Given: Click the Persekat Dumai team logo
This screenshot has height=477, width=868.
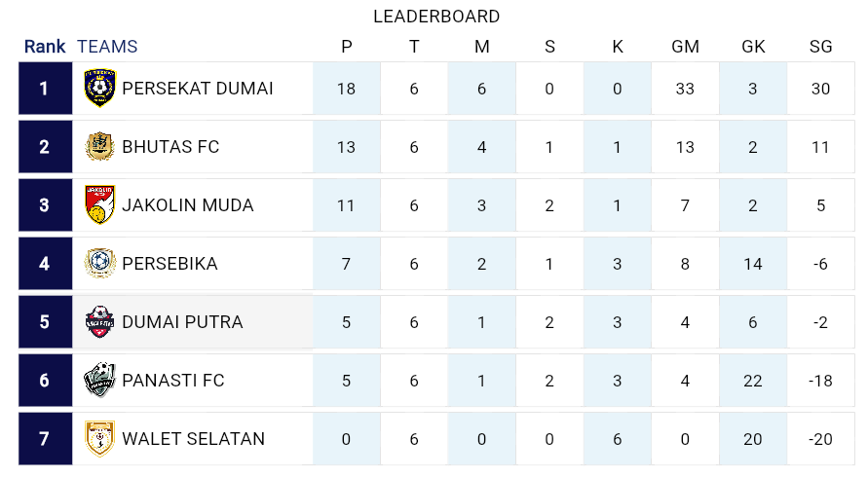Looking at the screenshot, I should [99, 89].
